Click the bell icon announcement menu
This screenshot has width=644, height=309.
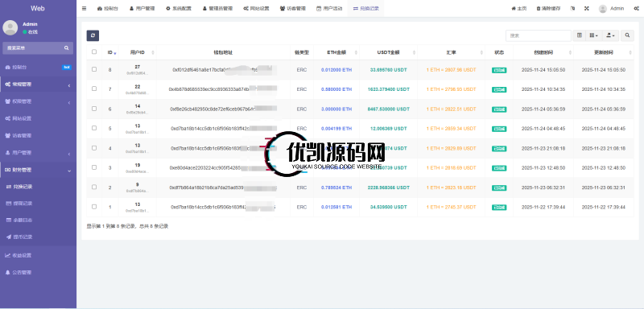[x=7, y=272]
